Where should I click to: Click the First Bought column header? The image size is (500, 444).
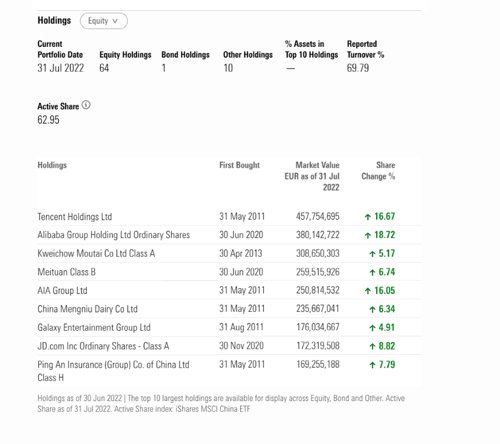coord(239,165)
